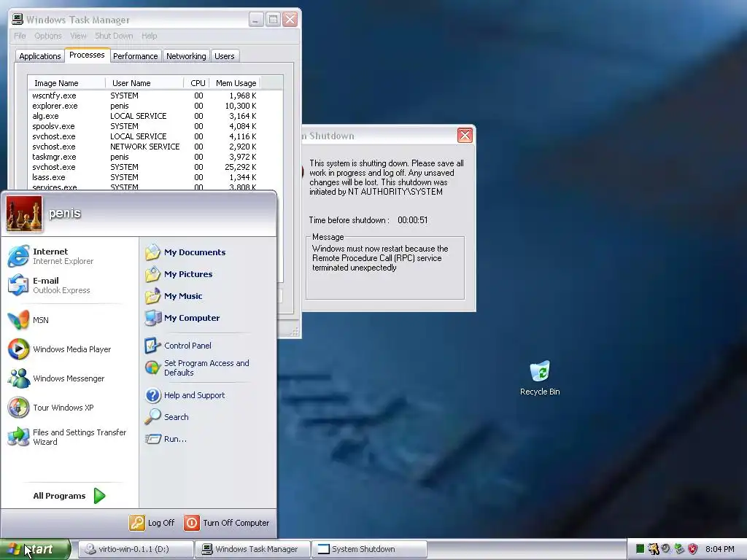
Task: Select explorer.exe process row
Action: (144, 106)
